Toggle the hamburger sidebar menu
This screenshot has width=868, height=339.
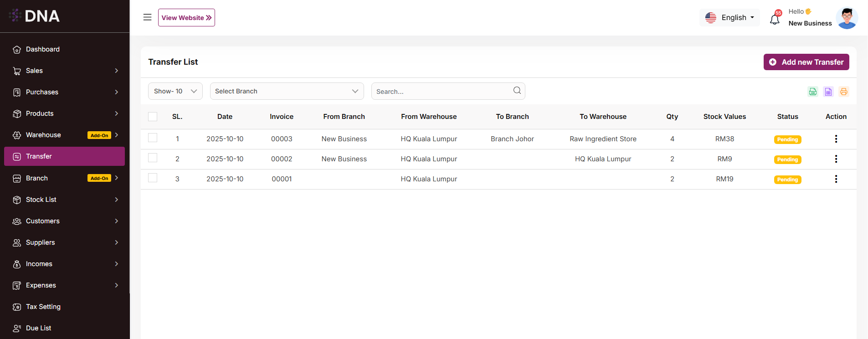point(147,17)
